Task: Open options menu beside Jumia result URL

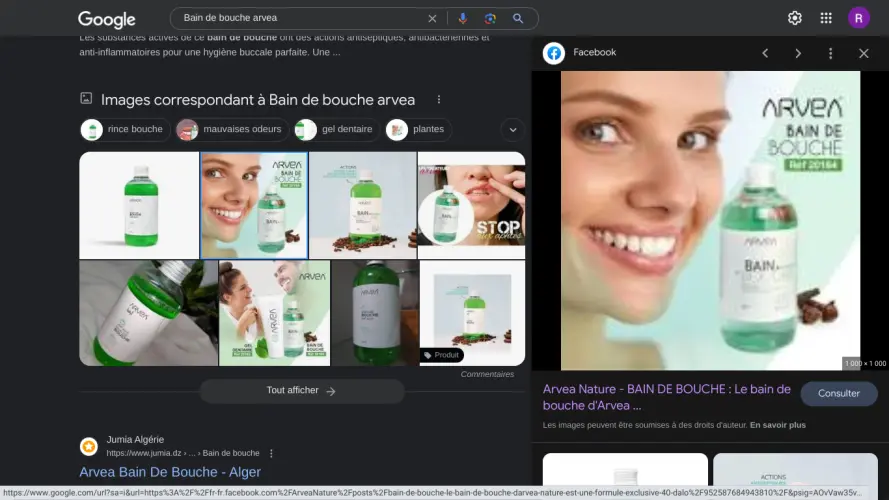Action: point(271,453)
